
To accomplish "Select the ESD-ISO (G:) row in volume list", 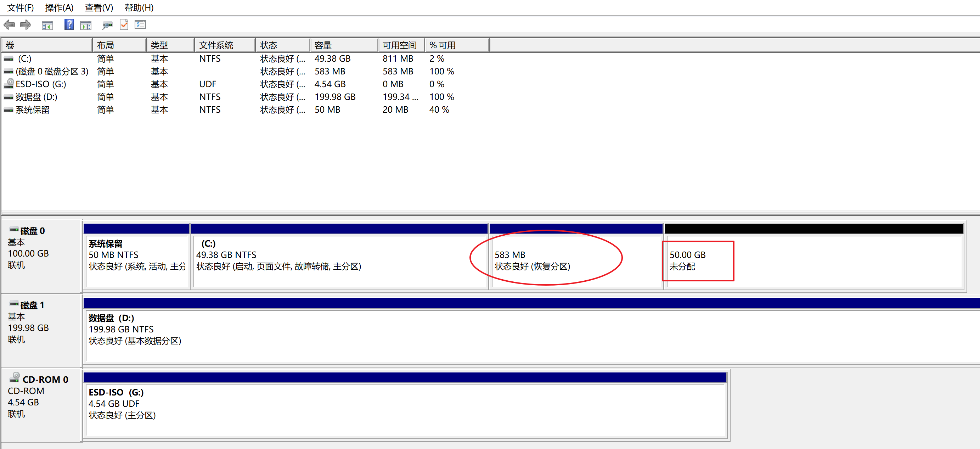I will coord(41,84).
